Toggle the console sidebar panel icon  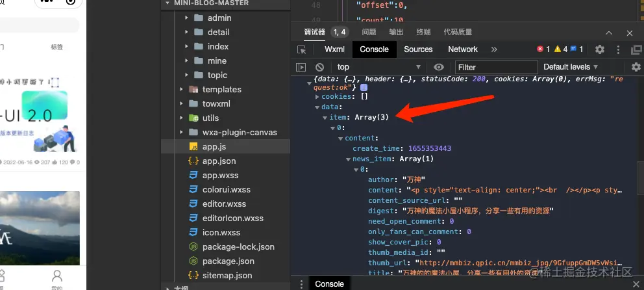(x=301, y=67)
